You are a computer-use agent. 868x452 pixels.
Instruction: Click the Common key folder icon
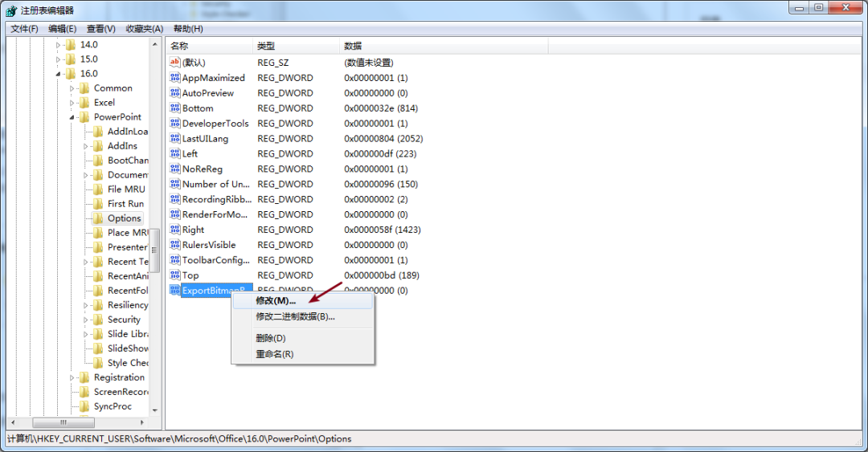pyautogui.click(x=84, y=88)
